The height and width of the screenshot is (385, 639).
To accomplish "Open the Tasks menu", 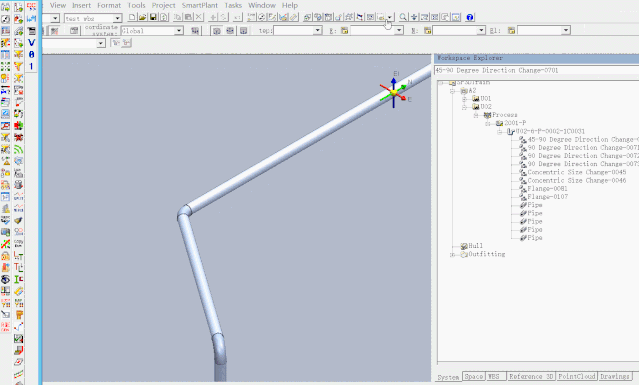I will coord(233,5).
